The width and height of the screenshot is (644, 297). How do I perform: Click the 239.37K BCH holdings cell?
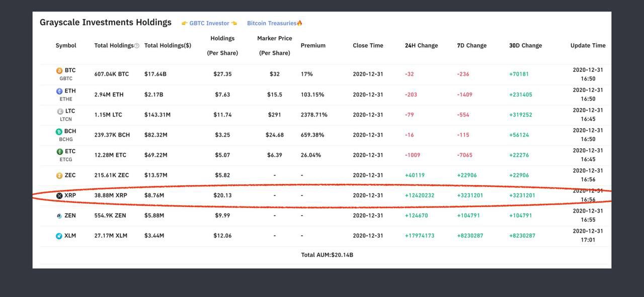[112, 135]
